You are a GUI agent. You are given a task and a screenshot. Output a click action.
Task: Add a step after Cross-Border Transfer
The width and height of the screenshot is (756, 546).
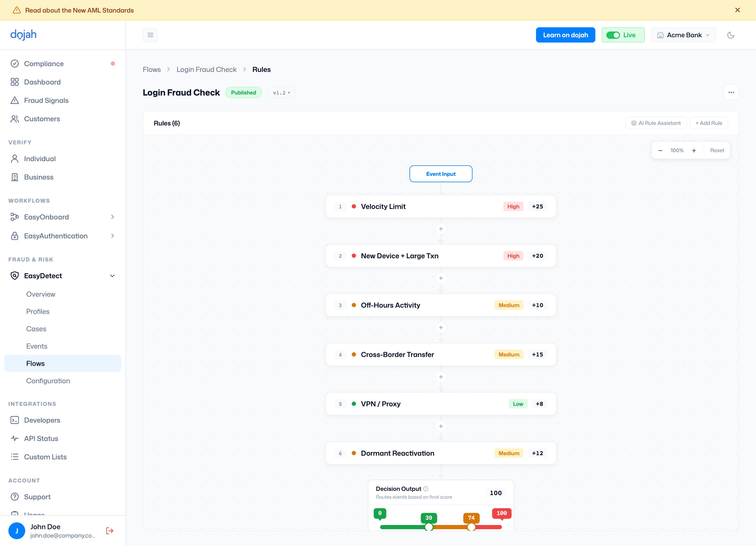coord(441,377)
